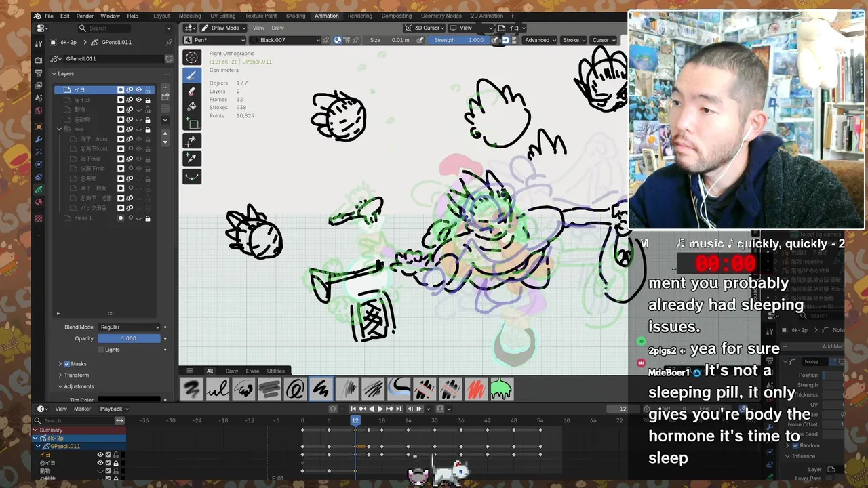Viewport: 868px width, 488px height.
Task: Select the Erase tool in toolbar
Action: [192, 91]
